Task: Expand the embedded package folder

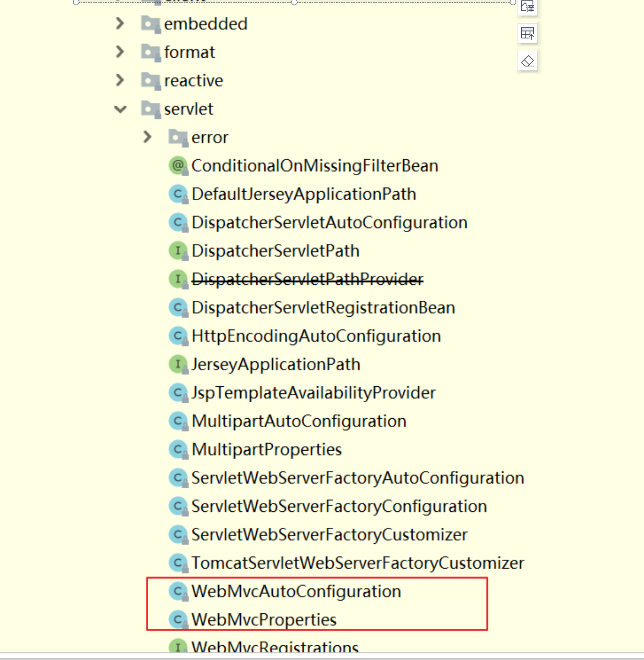Action: 120,24
